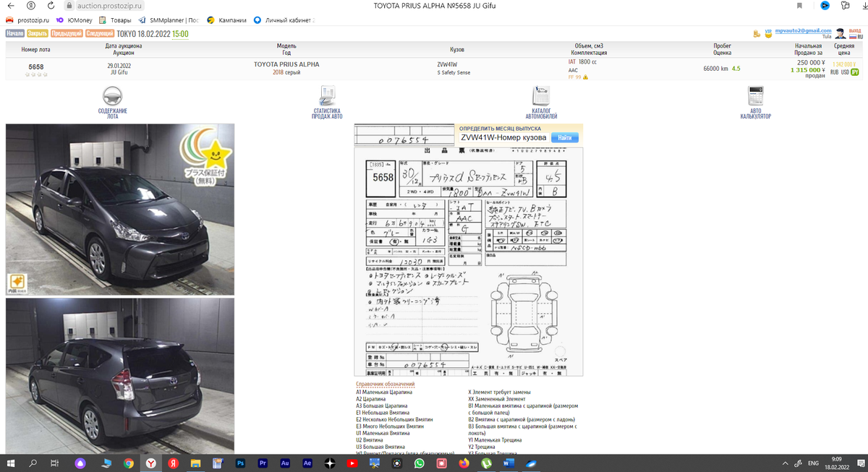Open Статистика продаж авто icon
Image resolution: width=868 pixels, height=472 pixels.
(x=328, y=95)
